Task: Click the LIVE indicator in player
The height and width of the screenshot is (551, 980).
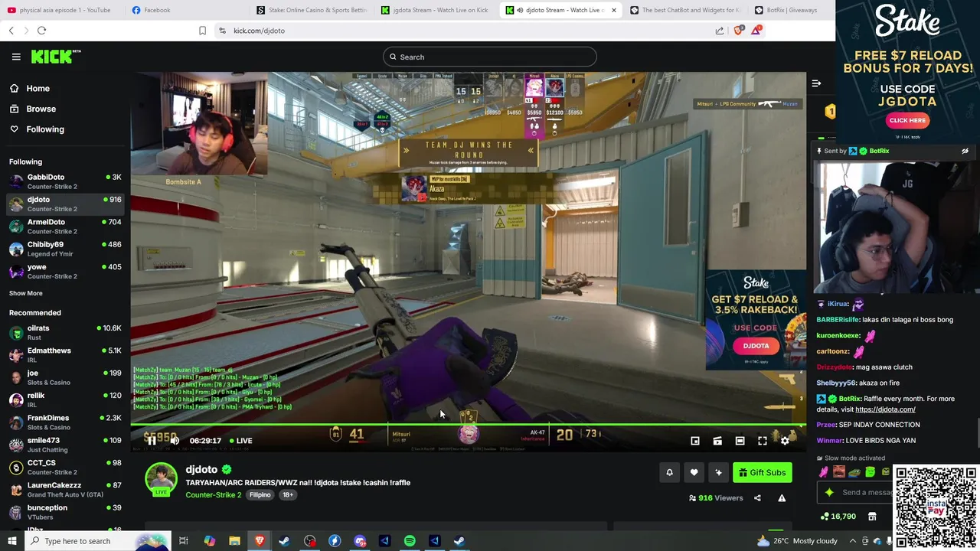Action: click(x=240, y=441)
